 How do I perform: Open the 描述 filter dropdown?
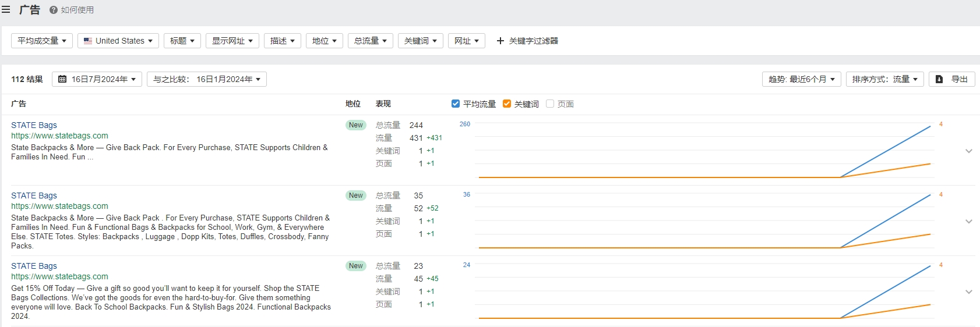[x=283, y=41]
